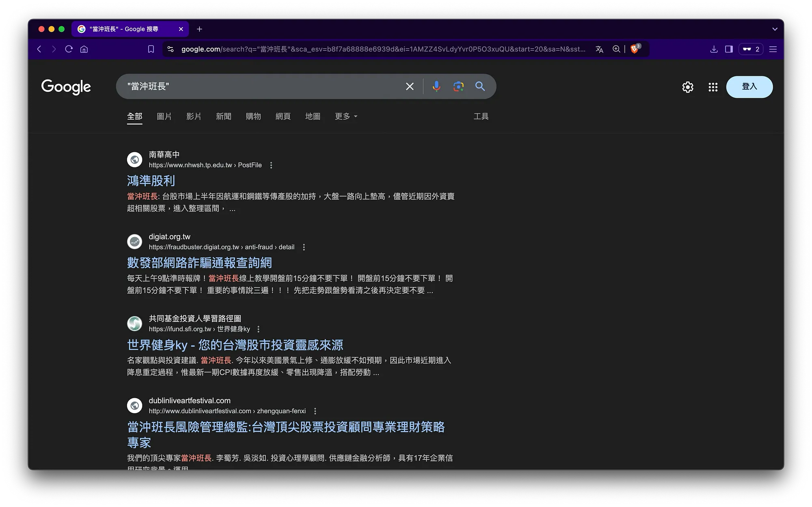Switch to the 圖片 tab
The width and height of the screenshot is (812, 507).
click(164, 117)
